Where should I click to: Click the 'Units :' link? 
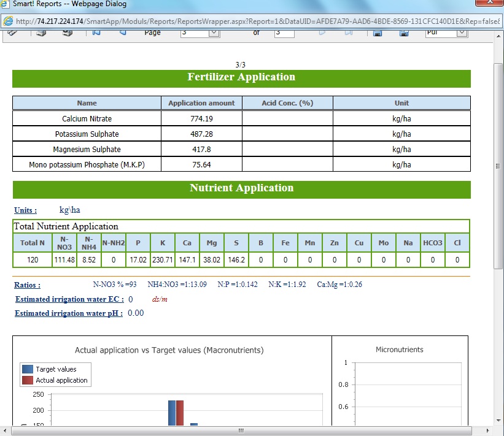click(x=25, y=210)
